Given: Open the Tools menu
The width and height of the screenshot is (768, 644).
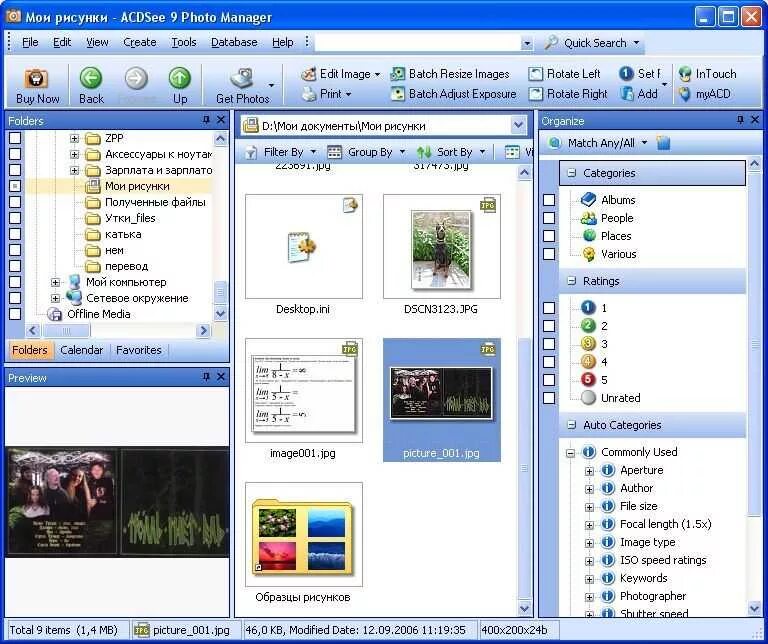Looking at the screenshot, I should [184, 43].
